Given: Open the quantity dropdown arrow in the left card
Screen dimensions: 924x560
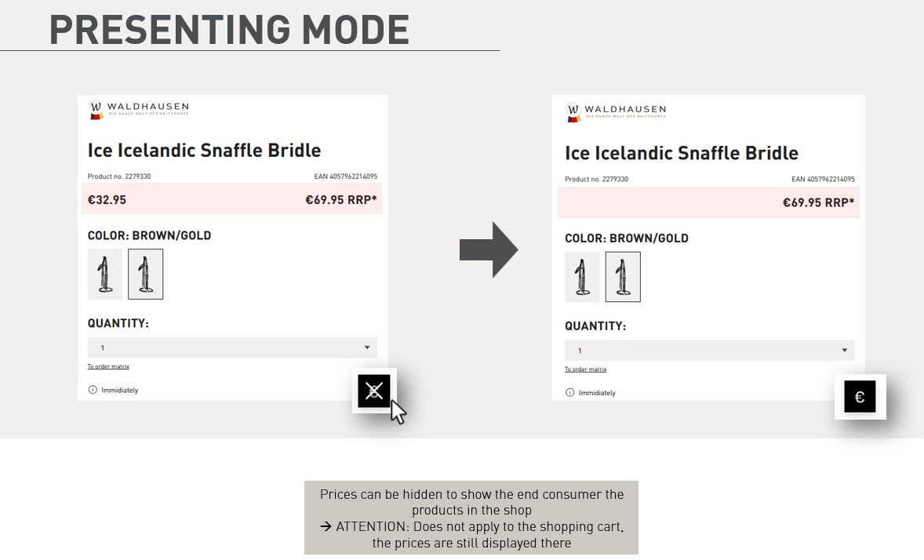Looking at the screenshot, I should click(x=367, y=347).
